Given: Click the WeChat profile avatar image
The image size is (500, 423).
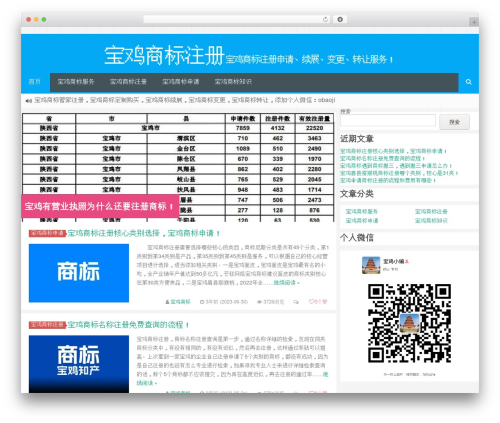Looking at the screenshot, I should point(371,265).
